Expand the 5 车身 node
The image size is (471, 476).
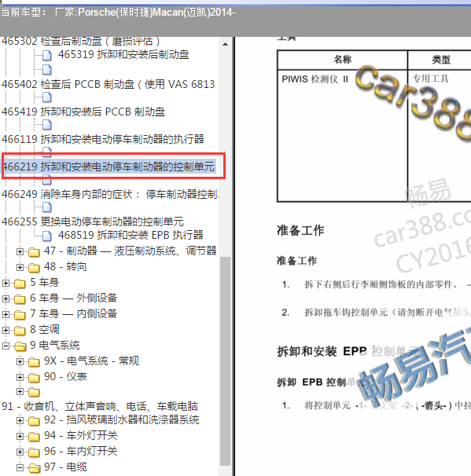tap(6, 283)
